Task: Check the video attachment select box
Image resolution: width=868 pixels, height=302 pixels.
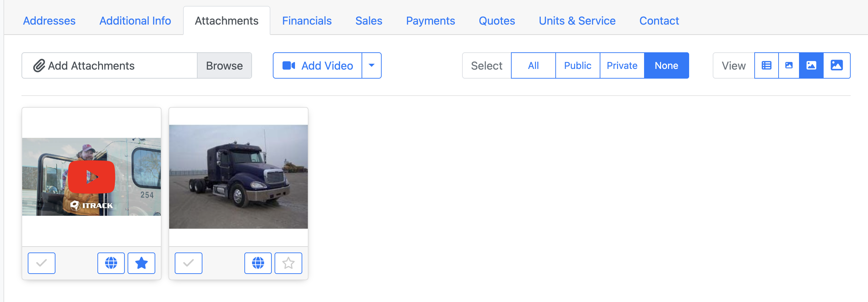Action: 42,263
